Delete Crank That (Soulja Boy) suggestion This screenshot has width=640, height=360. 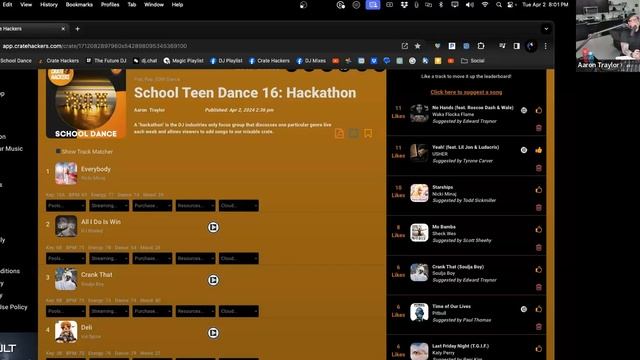click(x=539, y=287)
